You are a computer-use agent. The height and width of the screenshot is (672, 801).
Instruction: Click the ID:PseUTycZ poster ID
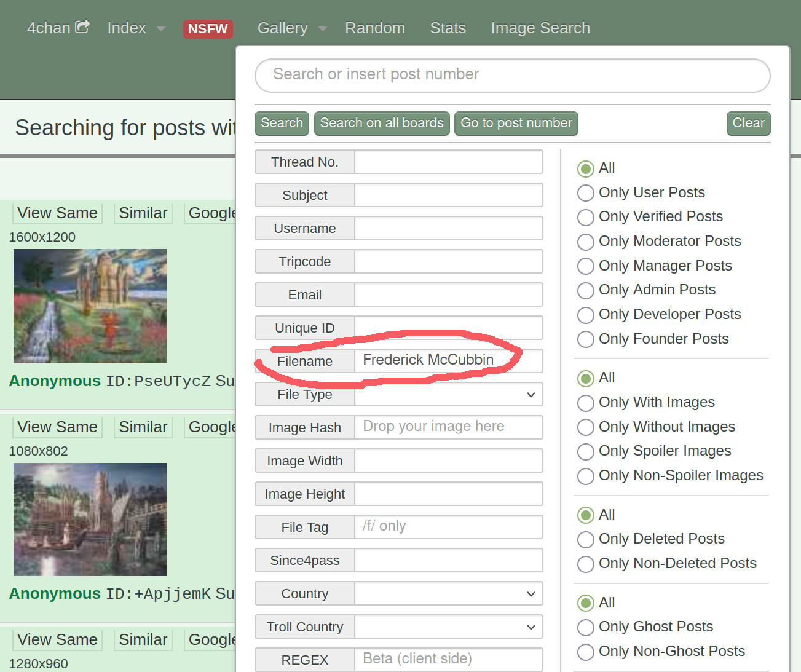click(159, 381)
